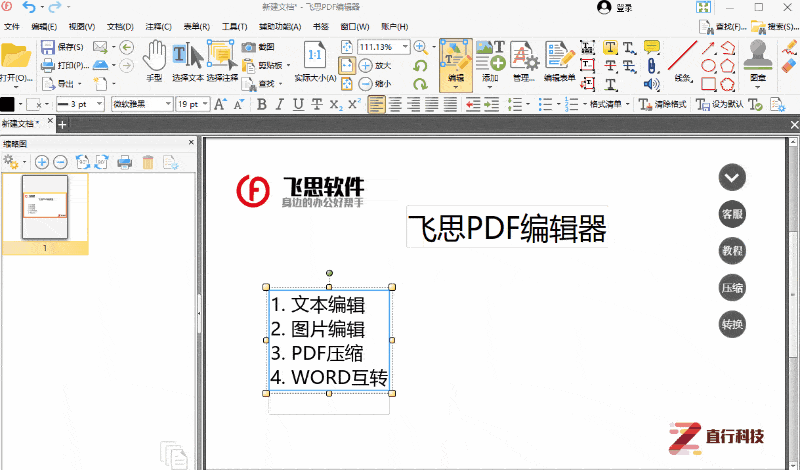This screenshot has width=800, height=470.
Task: Click the Print (打印) printer icon
Action: coord(48,65)
